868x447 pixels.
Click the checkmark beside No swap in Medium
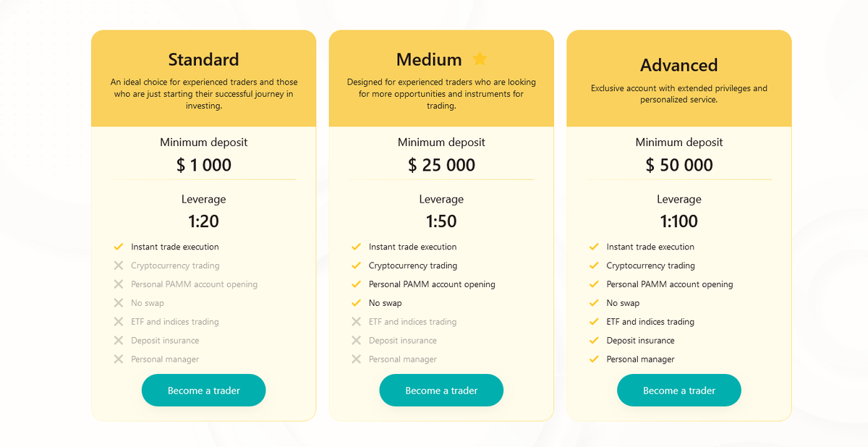click(x=356, y=303)
